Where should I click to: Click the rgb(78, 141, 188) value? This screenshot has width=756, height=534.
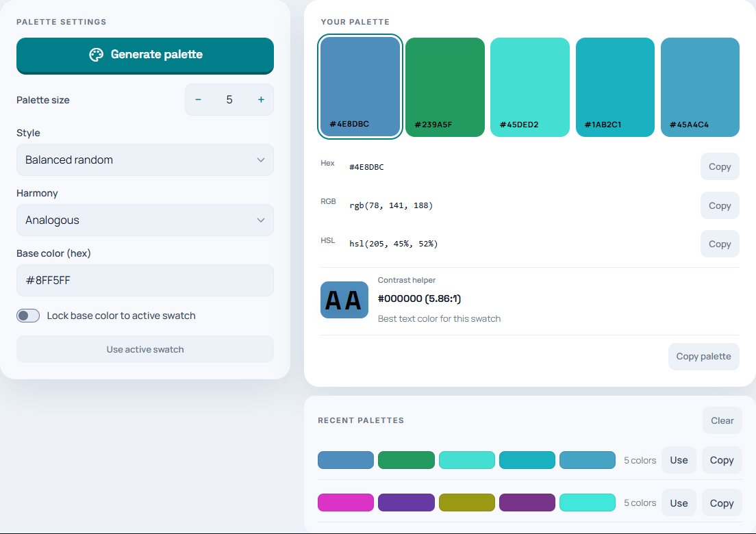391,206
